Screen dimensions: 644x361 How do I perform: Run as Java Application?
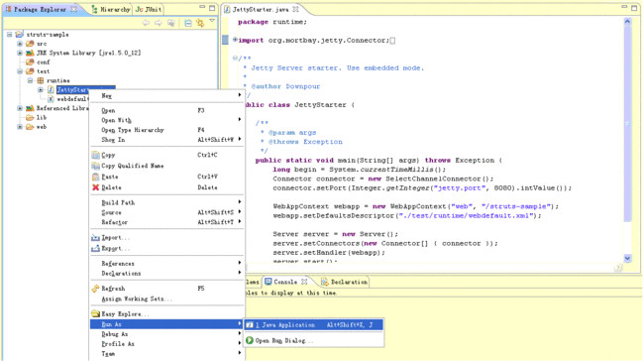point(314,325)
